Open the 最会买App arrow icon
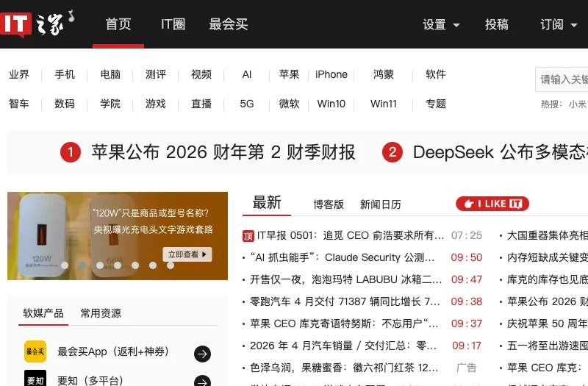The width and height of the screenshot is (588, 386). pos(203,354)
